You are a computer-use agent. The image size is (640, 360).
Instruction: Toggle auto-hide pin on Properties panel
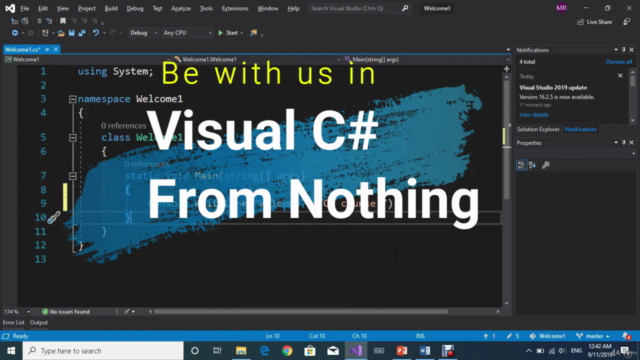click(x=623, y=142)
